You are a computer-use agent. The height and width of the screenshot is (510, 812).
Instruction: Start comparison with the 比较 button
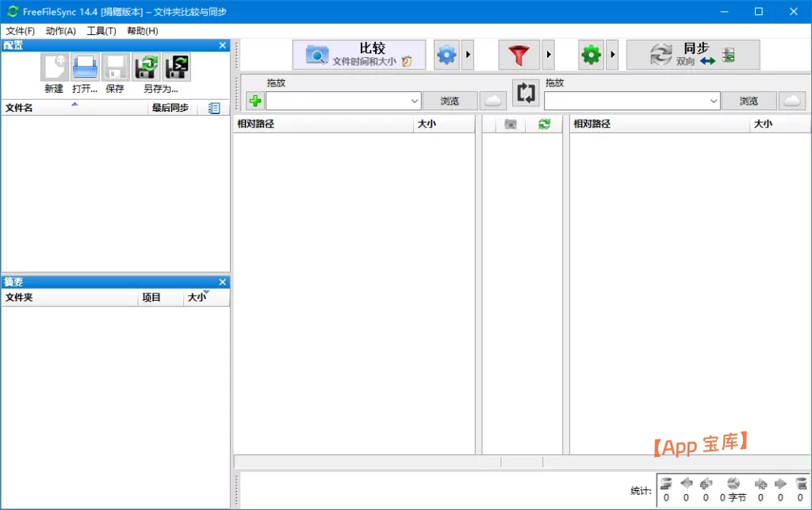pos(358,54)
